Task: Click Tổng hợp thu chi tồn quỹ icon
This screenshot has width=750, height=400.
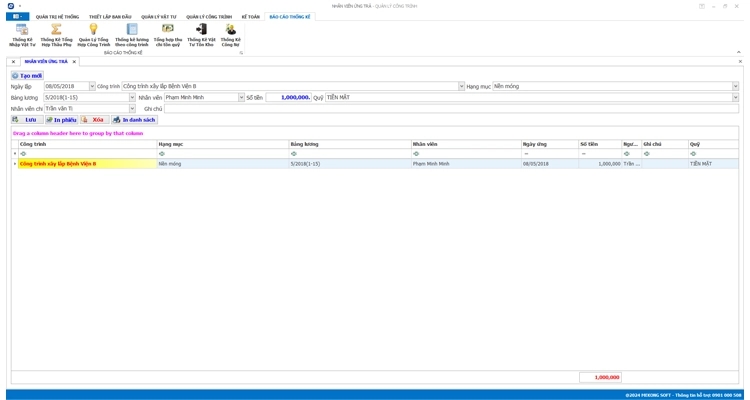Action: (167, 35)
